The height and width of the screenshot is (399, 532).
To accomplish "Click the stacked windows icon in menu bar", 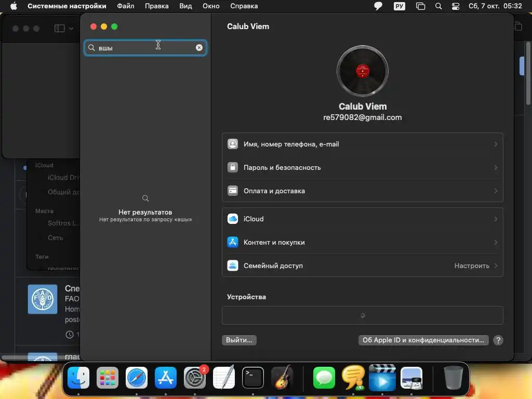I will pos(420,6).
